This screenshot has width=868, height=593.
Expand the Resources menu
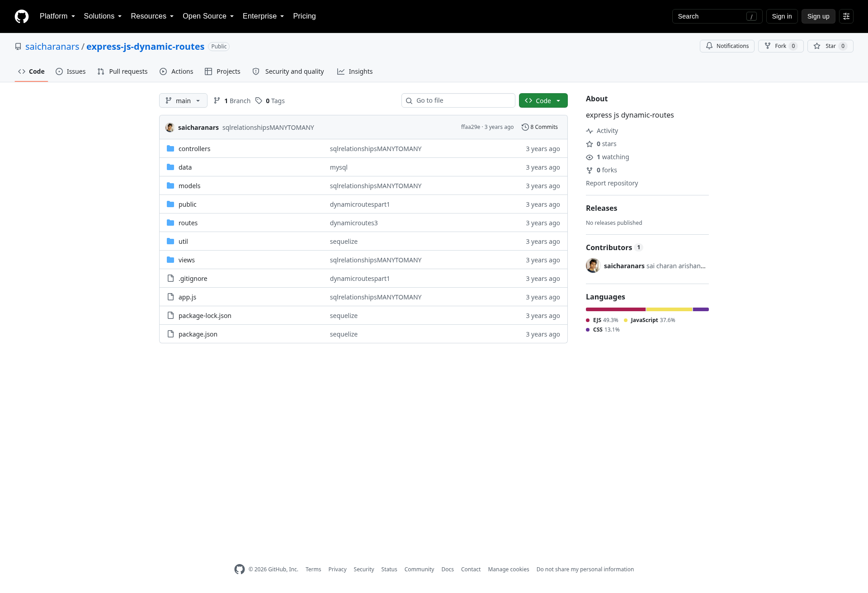click(152, 16)
